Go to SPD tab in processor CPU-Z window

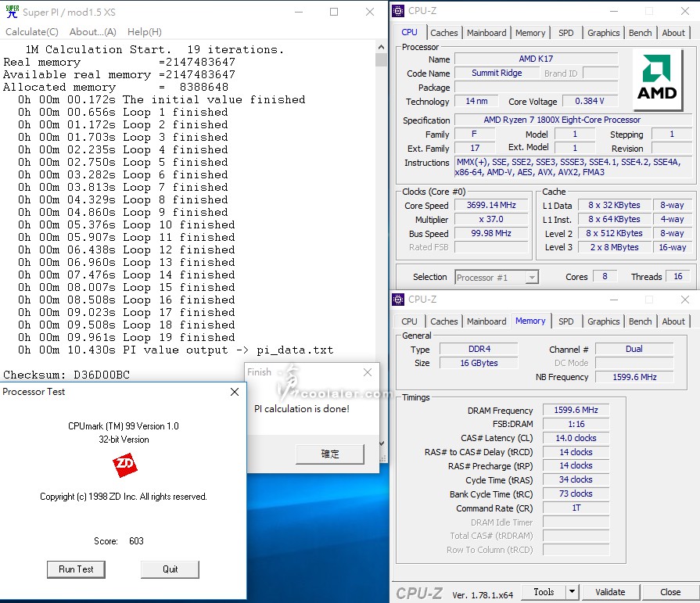click(x=566, y=33)
